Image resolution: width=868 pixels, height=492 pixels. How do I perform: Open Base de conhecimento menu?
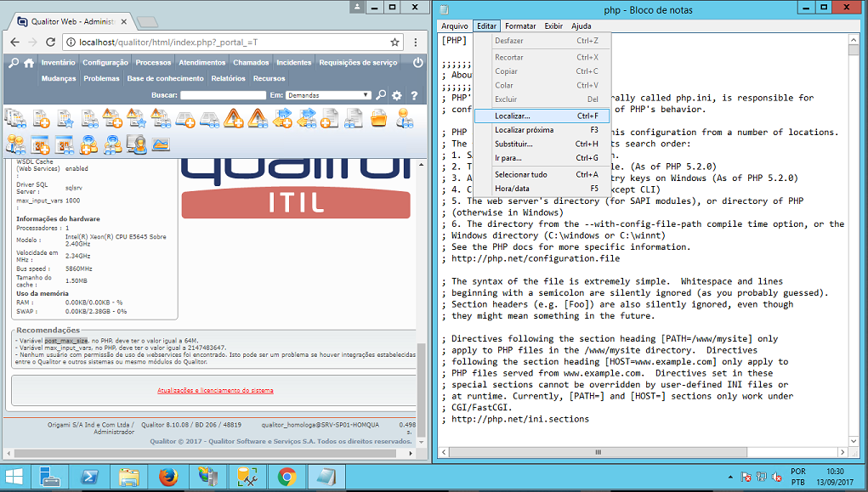point(166,78)
